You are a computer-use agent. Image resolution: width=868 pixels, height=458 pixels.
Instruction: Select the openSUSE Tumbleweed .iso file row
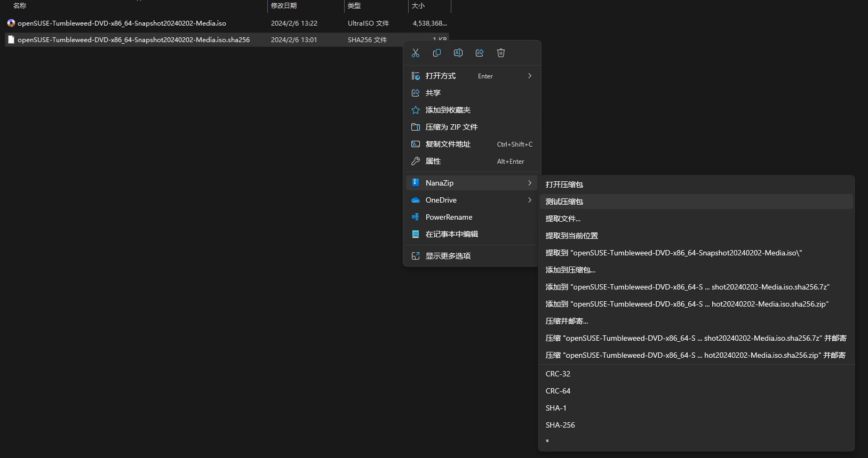122,23
